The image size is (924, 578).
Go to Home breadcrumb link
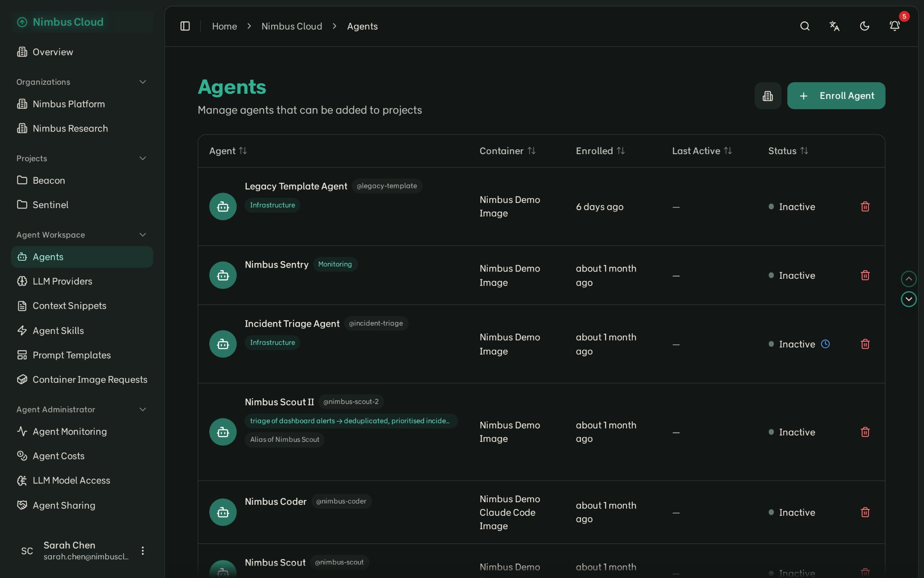(225, 26)
